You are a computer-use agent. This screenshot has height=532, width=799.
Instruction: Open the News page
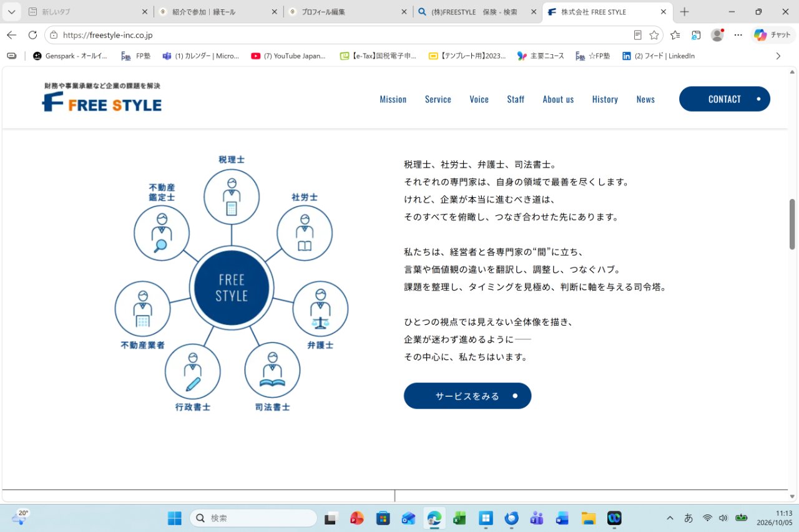[x=645, y=99]
